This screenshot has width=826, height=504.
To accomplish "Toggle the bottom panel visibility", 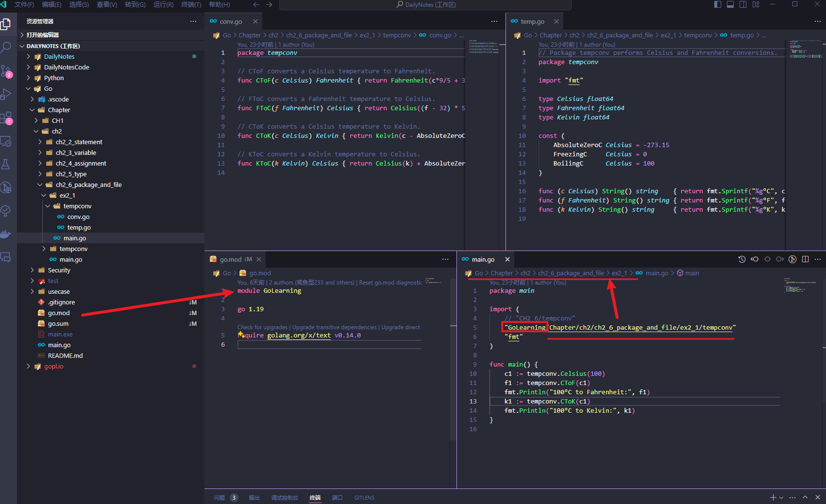I will tap(730, 4).
